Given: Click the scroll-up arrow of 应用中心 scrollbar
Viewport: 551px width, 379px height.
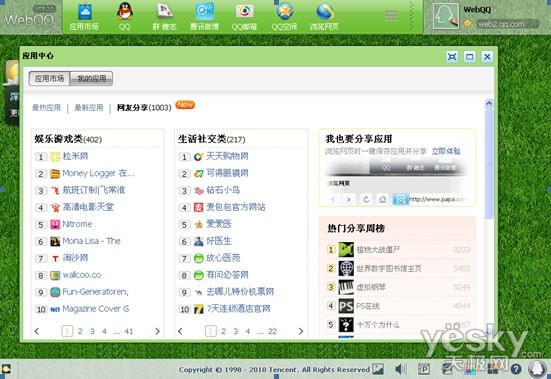Looking at the screenshot, I should pyautogui.click(x=489, y=104).
